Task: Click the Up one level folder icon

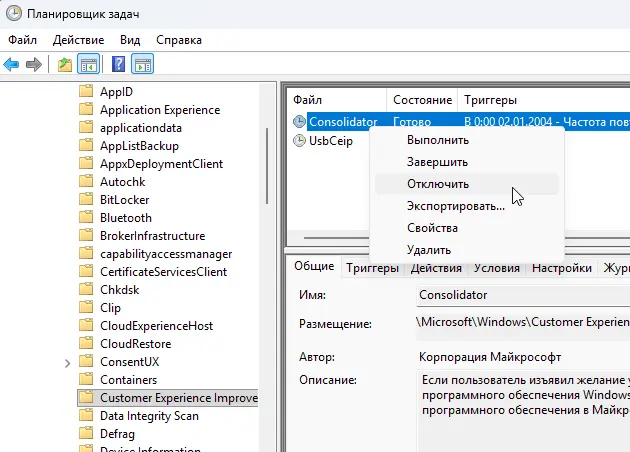Action: [65, 65]
